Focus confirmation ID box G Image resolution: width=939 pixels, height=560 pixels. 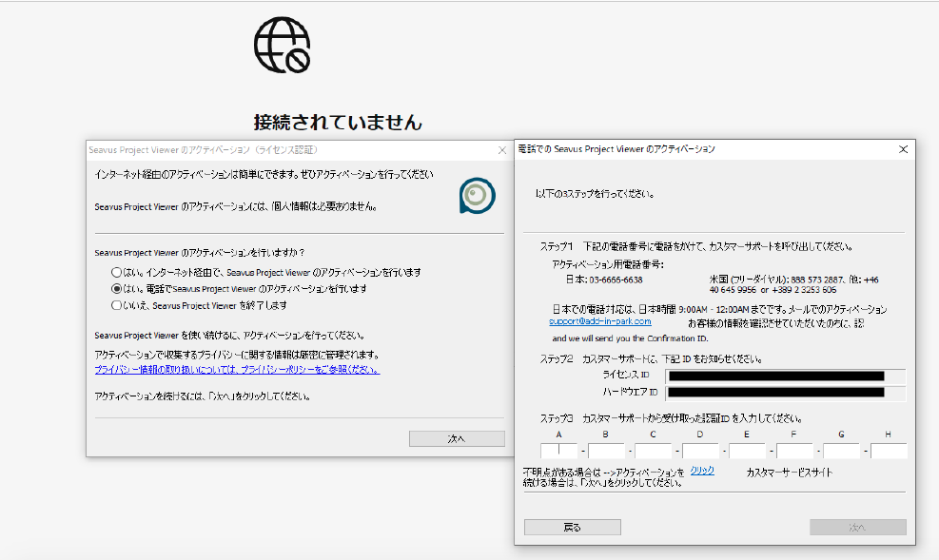pyautogui.click(x=841, y=451)
